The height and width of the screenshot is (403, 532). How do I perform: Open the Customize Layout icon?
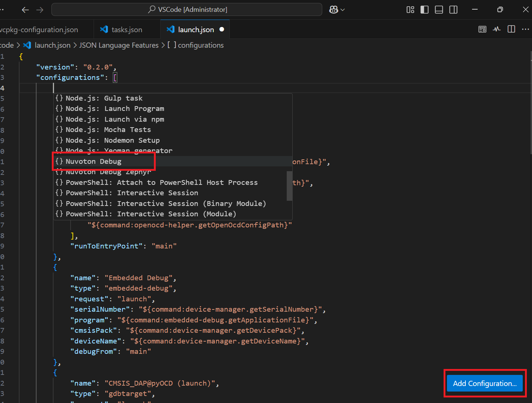pyautogui.click(x=410, y=10)
